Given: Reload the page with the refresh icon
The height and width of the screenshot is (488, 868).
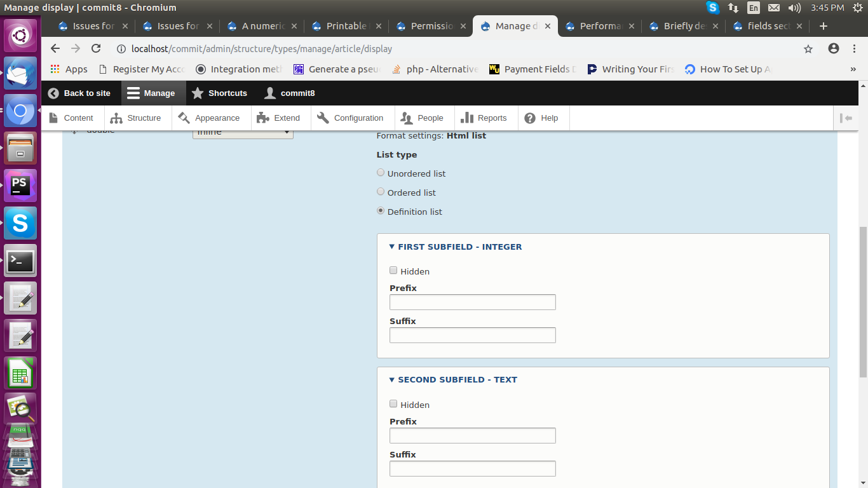Looking at the screenshot, I should (96, 48).
